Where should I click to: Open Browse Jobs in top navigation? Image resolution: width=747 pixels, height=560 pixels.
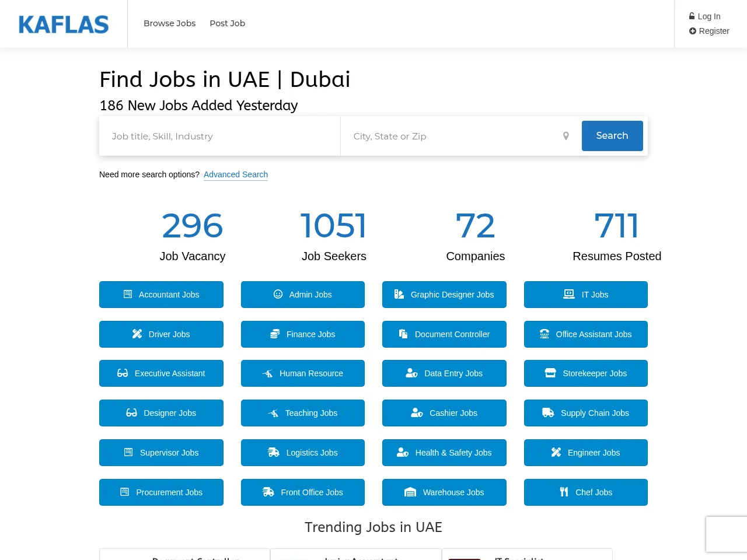point(170,23)
